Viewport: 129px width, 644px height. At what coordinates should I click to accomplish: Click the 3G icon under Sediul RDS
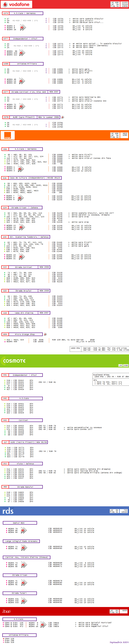tap(24, 530)
